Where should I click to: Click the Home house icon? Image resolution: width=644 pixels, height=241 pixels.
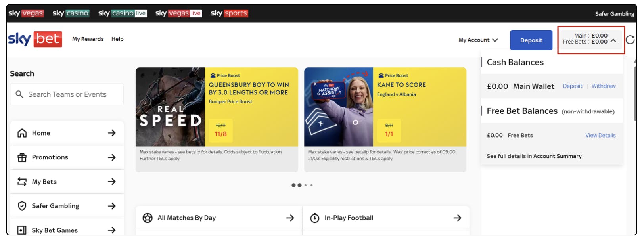22,133
